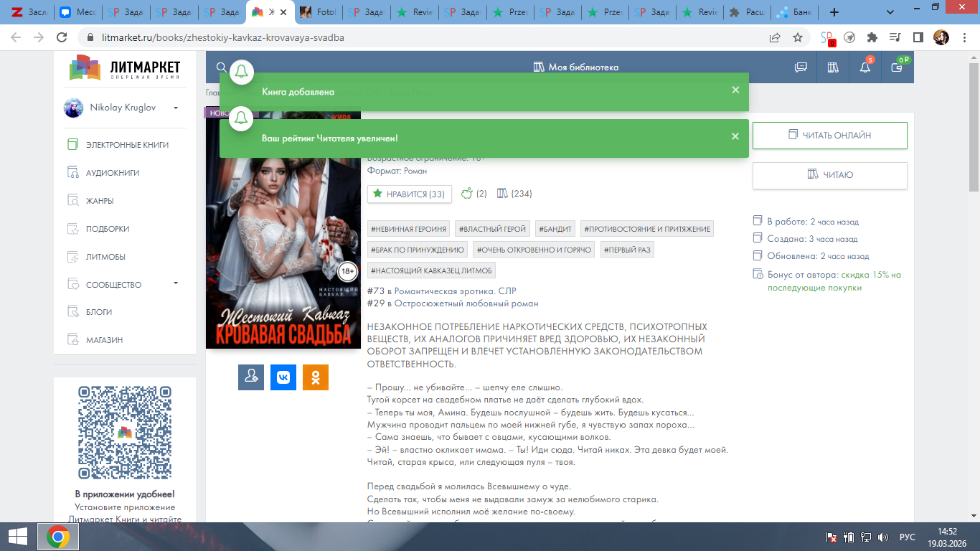Open the site search magnifier icon

pyautogui.click(x=222, y=67)
